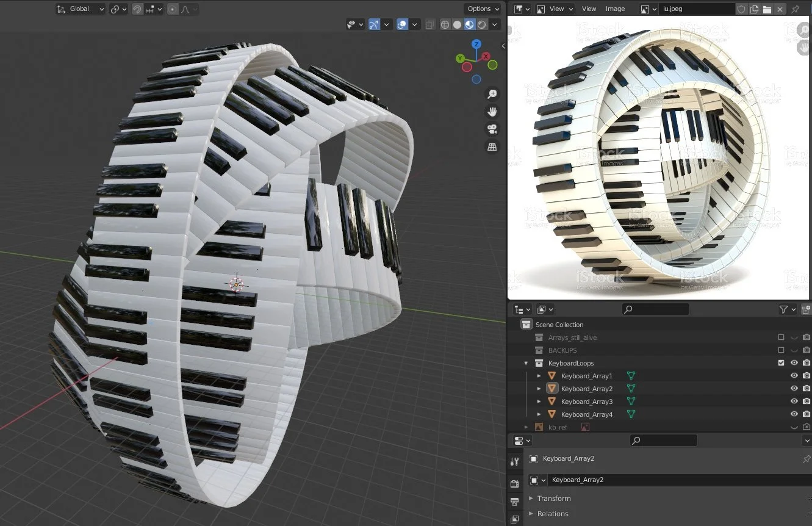This screenshot has height=526, width=812.
Task: Enable the KeyboardLoops collection checkbox
Action: (x=781, y=362)
